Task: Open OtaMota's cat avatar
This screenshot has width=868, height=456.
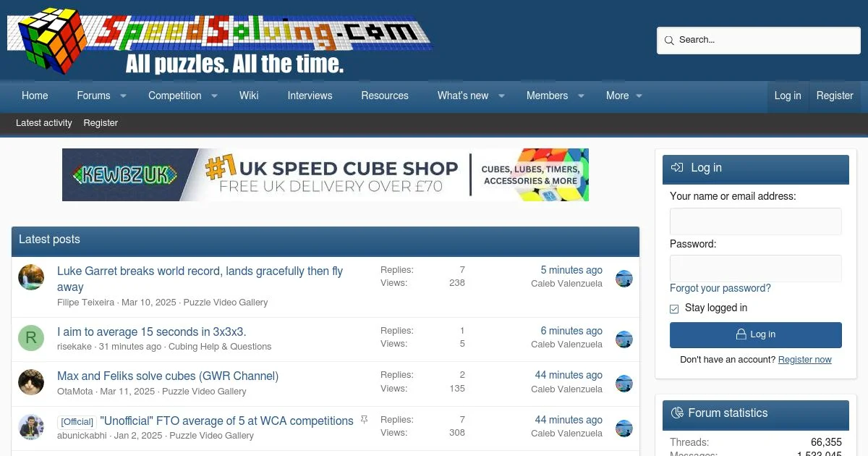Action: 31,382
